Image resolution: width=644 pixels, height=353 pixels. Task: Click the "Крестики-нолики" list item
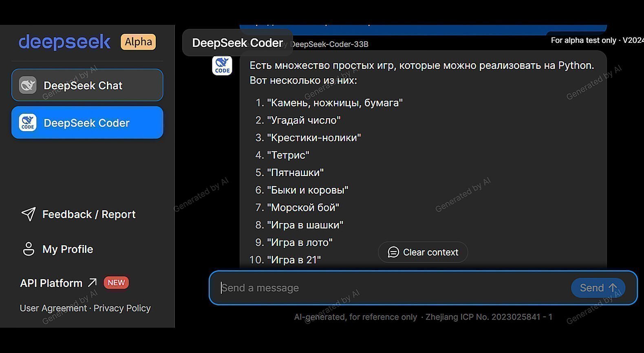tap(314, 138)
